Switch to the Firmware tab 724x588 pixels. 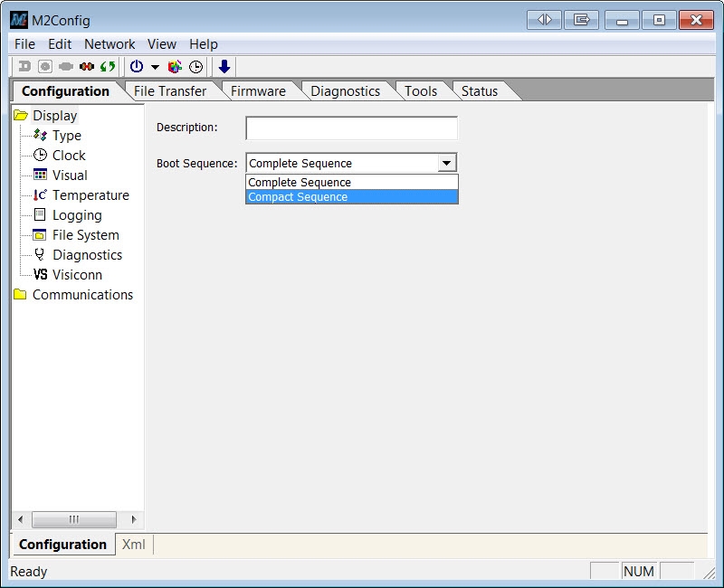tap(258, 90)
